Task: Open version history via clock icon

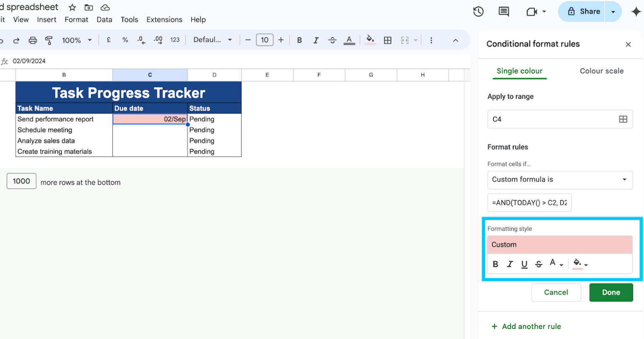Action: [x=478, y=11]
